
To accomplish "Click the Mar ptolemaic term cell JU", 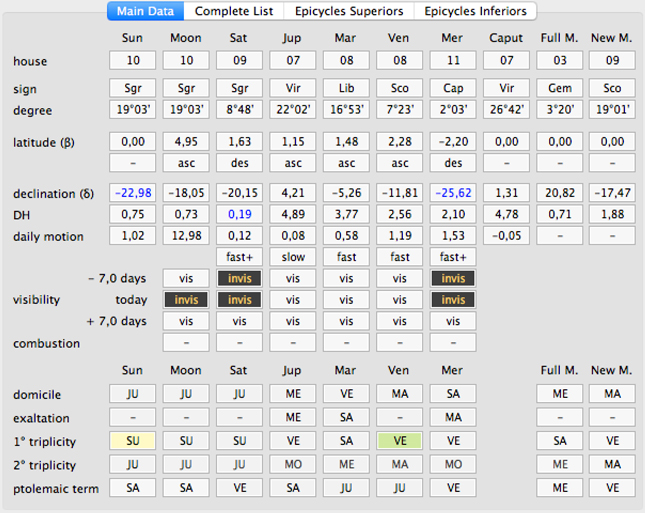I will (346, 487).
